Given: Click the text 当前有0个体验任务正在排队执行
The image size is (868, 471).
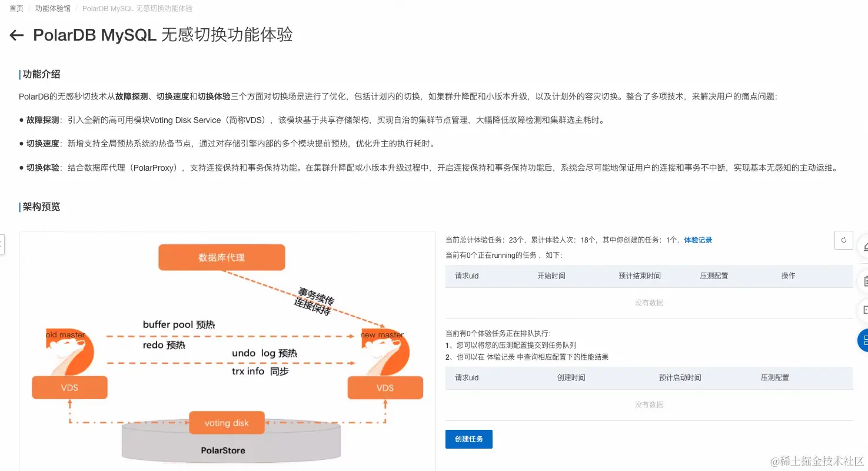Looking at the screenshot, I should (x=497, y=333).
